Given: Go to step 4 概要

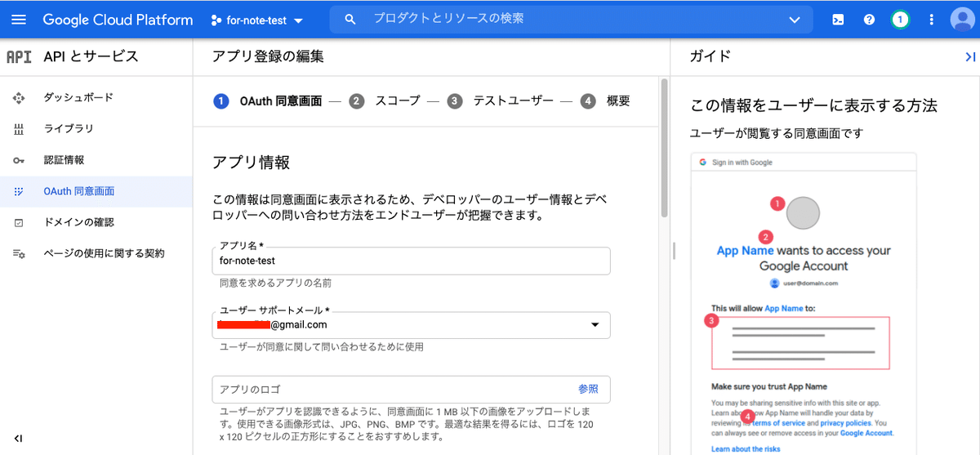Looking at the screenshot, I should (605, 101).
